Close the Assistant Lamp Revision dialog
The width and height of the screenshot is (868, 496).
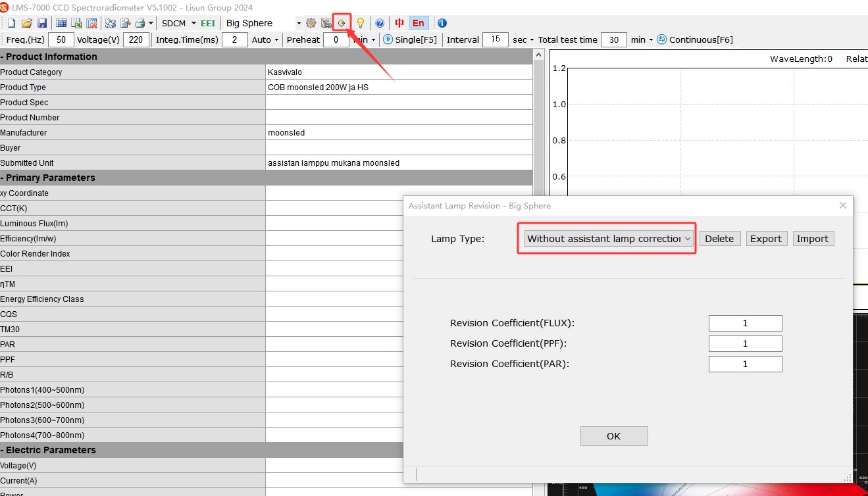(843, 205)
